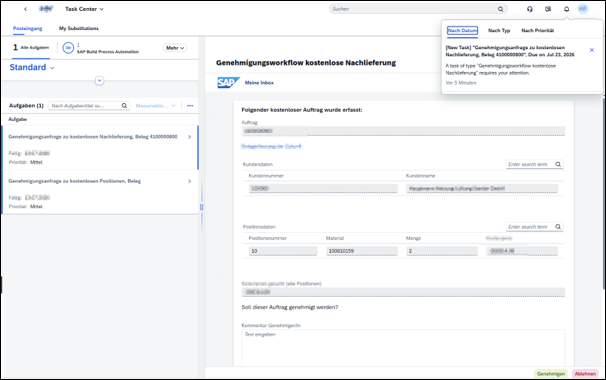Open the feedback chat icon in header
This screenshot has height=380, width=606.
pyautogui.click(x=548, y=9)
